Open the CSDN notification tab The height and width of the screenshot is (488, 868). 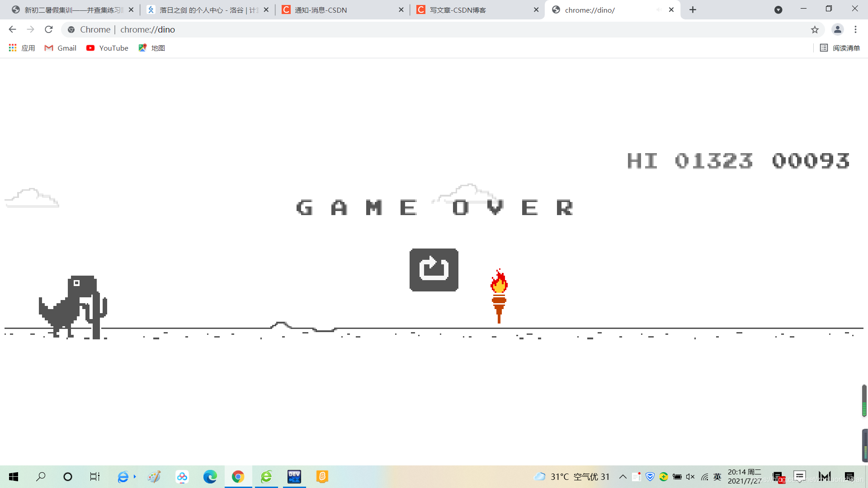[342, 9]
